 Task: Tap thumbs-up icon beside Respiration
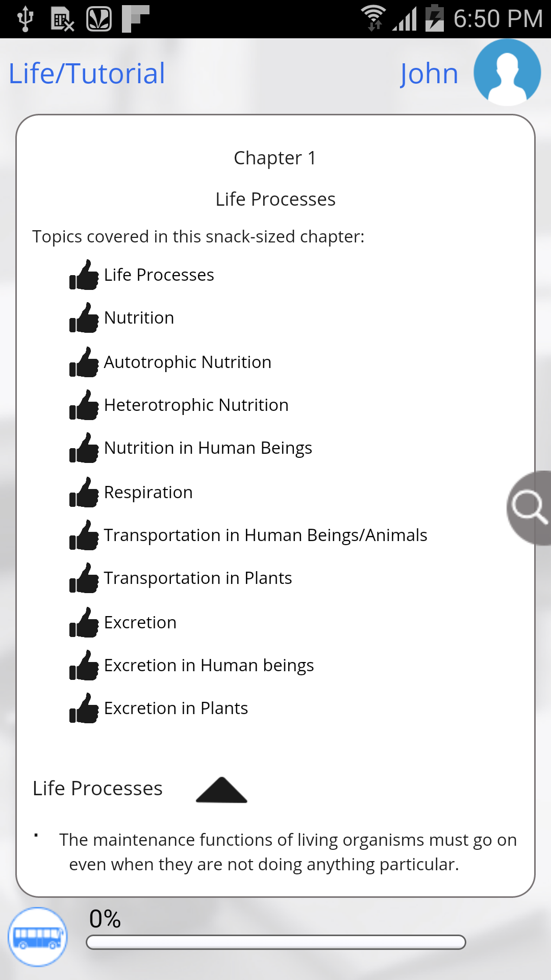[x=84, y=493]
